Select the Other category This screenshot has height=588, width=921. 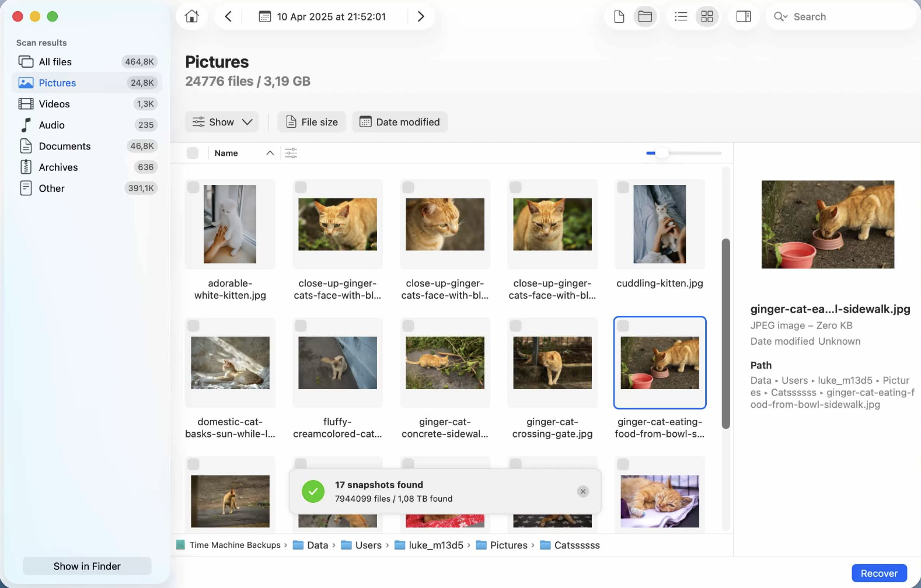pos(87,188)
